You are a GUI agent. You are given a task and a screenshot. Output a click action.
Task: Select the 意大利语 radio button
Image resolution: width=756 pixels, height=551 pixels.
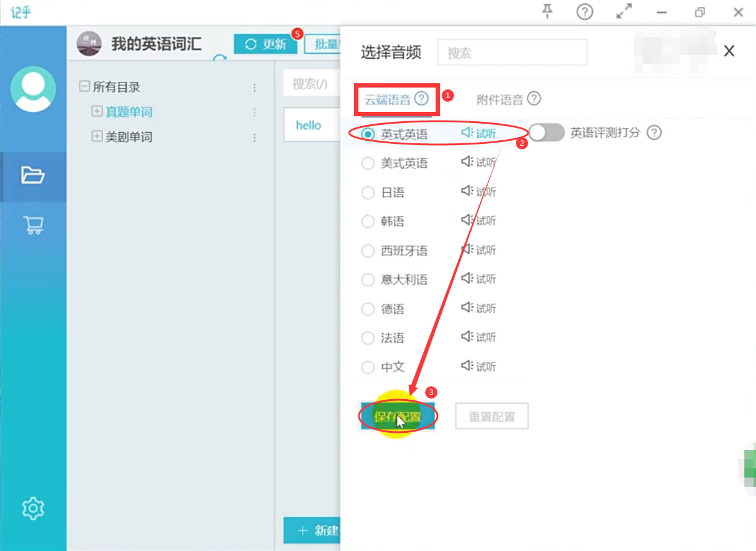(x=368, y=280)
